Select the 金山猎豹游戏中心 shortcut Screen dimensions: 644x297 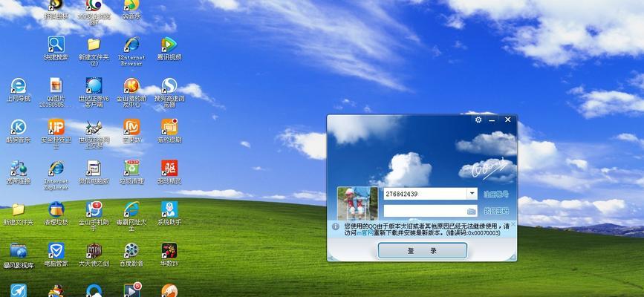(x=131, y=92)
